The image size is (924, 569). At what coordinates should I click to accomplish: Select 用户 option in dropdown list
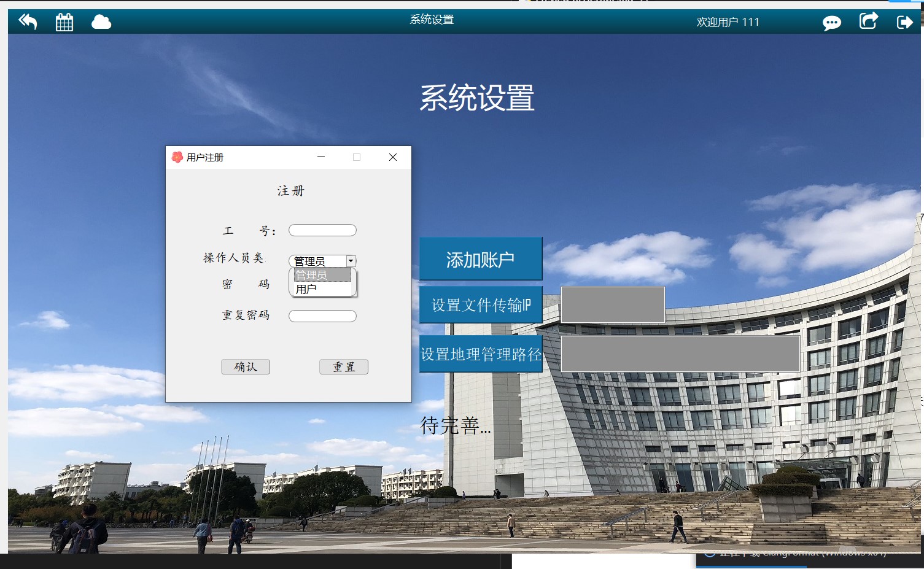322,288
